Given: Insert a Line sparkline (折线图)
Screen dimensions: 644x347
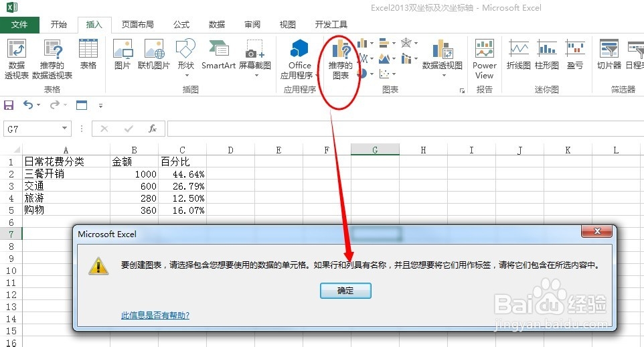Looking at the screenshot, I should [x=518, y=54].
